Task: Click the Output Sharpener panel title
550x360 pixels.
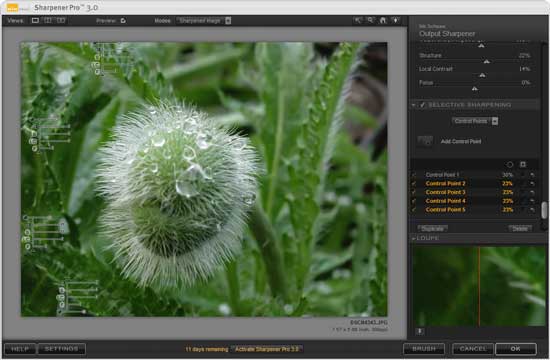Action: (447, 34)
